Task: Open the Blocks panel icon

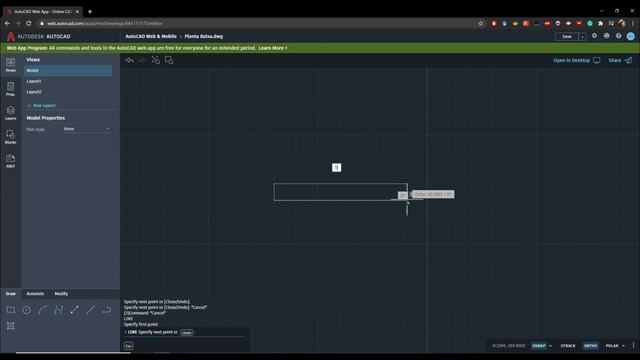Action: pyautogui.click(x=11, y=137)
